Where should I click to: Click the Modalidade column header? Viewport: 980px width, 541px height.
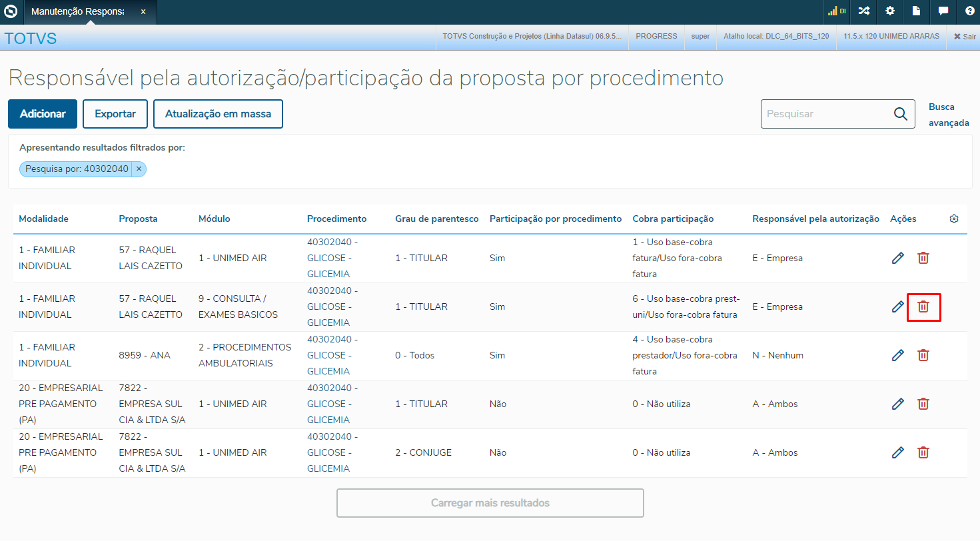pos(43,219)
